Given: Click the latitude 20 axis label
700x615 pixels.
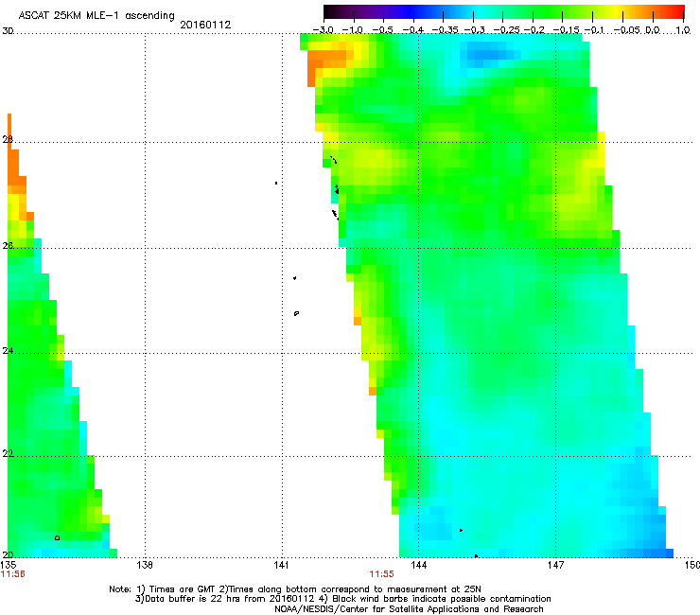Looking at the screenshot, I should pyautogui.click(x=8, y=554).
